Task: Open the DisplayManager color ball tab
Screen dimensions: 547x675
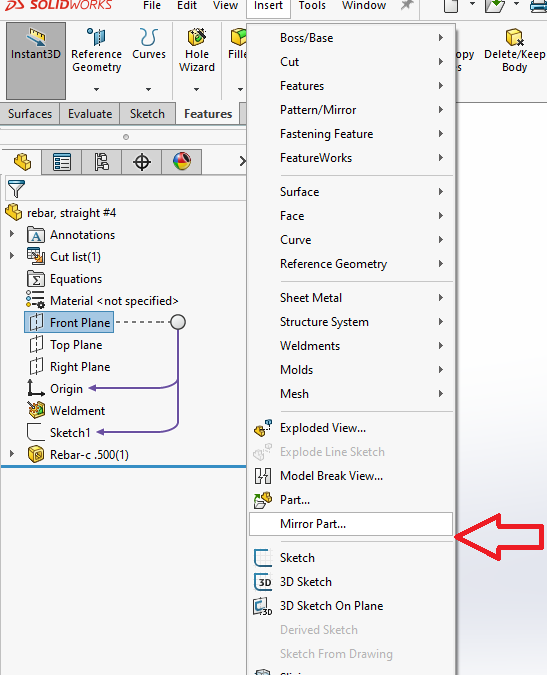Action: coord(182,162)
